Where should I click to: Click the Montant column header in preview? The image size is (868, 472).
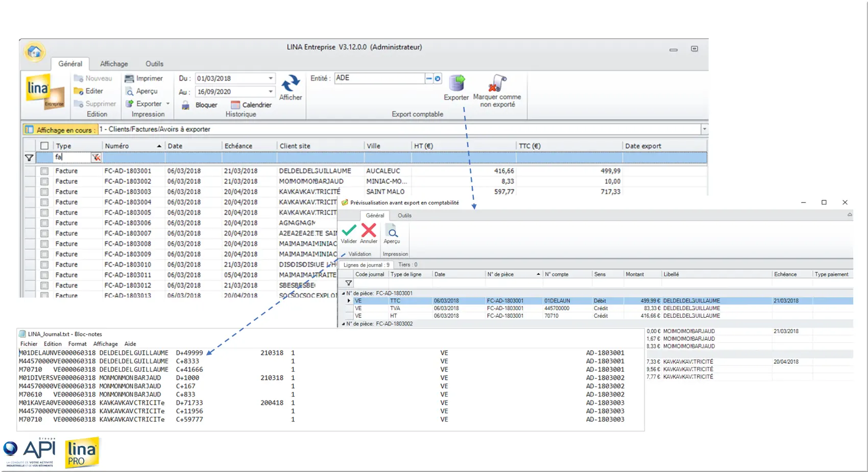click(642, 274)
